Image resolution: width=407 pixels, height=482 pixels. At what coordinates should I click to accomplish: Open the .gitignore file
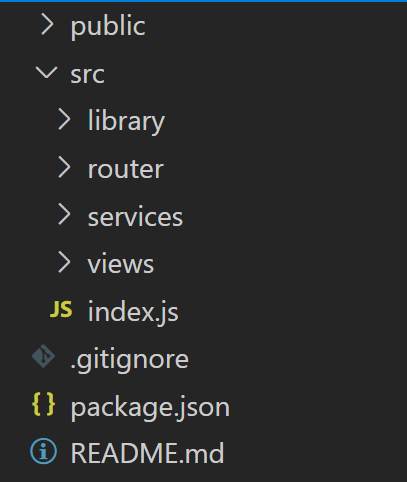pos(130,360)
